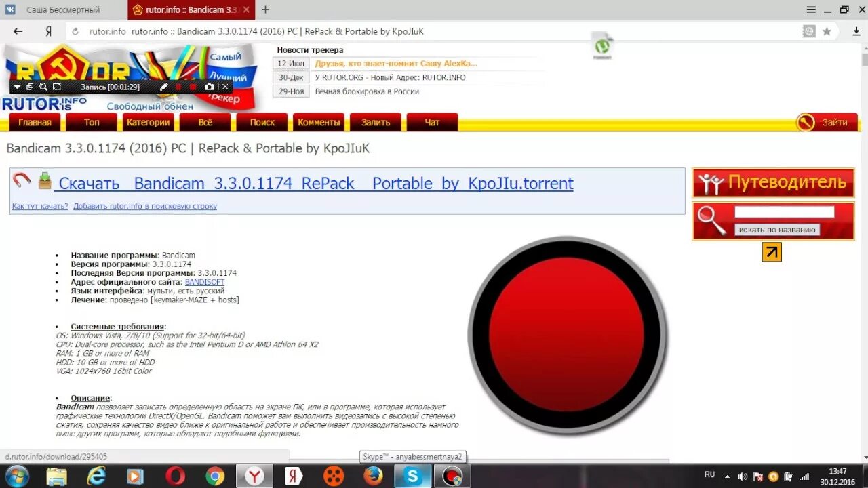868x488 pixels.
Task: Bookmark page with the star icon
Action: 827,31
